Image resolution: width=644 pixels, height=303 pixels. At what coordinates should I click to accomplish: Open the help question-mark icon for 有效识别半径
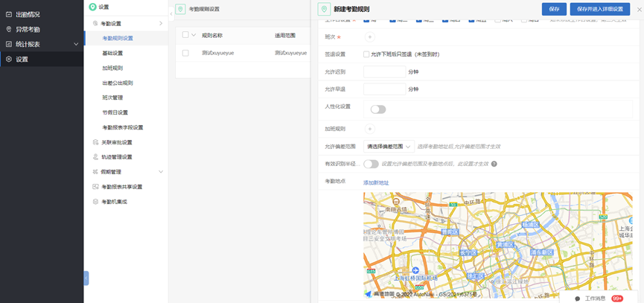click(x=494, y=164)
